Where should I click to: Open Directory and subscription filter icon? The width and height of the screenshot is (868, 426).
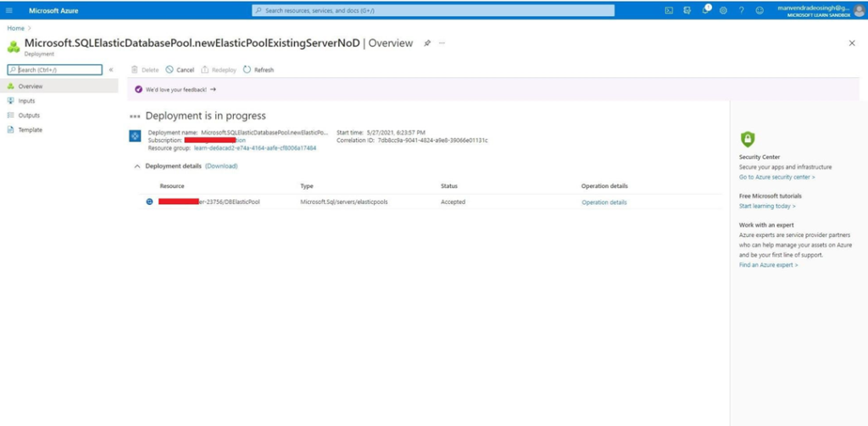[x=687, y=10]
